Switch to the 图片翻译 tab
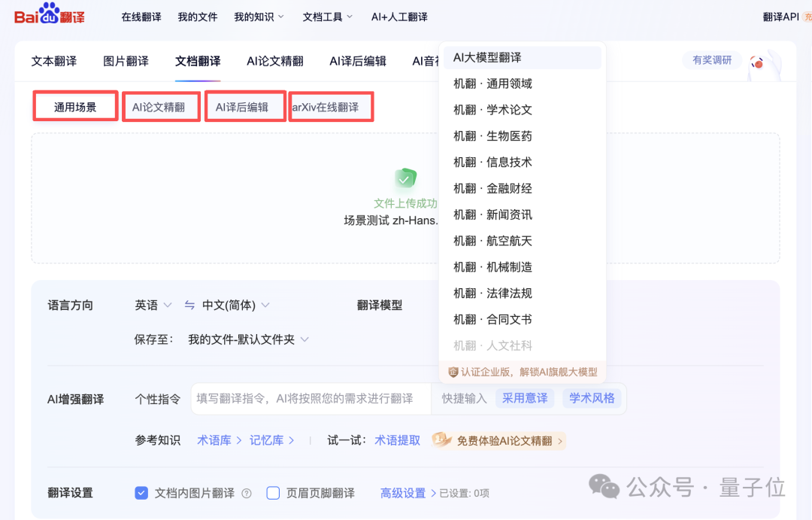 126,61
